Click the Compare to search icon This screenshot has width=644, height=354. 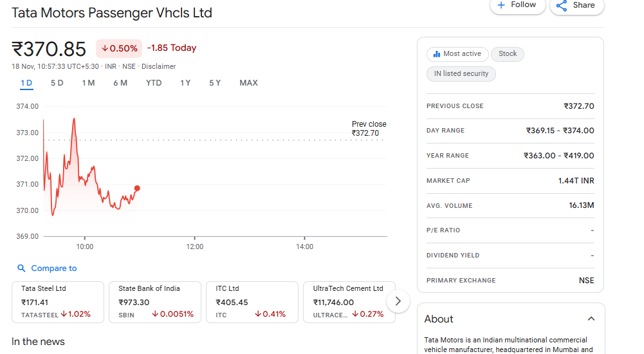[x=21, y=268]
